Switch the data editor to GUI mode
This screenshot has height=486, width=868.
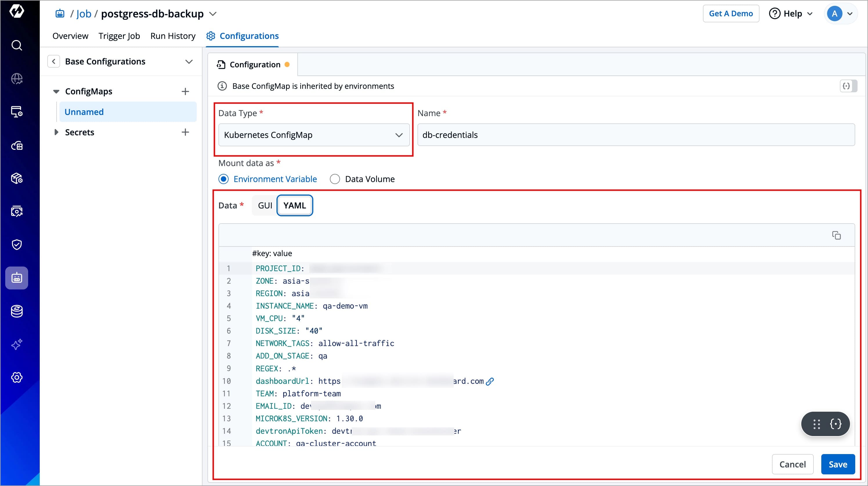click(265, 205)
